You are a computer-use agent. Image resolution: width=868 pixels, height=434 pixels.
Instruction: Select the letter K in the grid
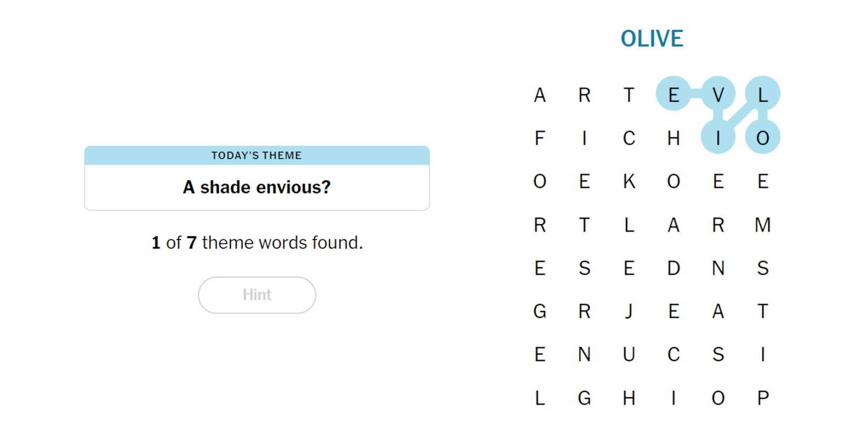tap(629, 181)
